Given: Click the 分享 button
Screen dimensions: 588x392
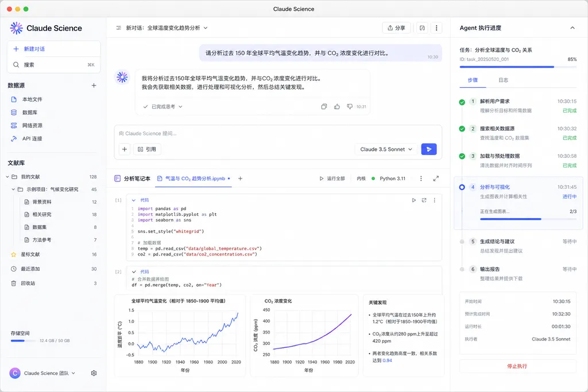Looking at the screenshot, I should click(x=396, y=28).
